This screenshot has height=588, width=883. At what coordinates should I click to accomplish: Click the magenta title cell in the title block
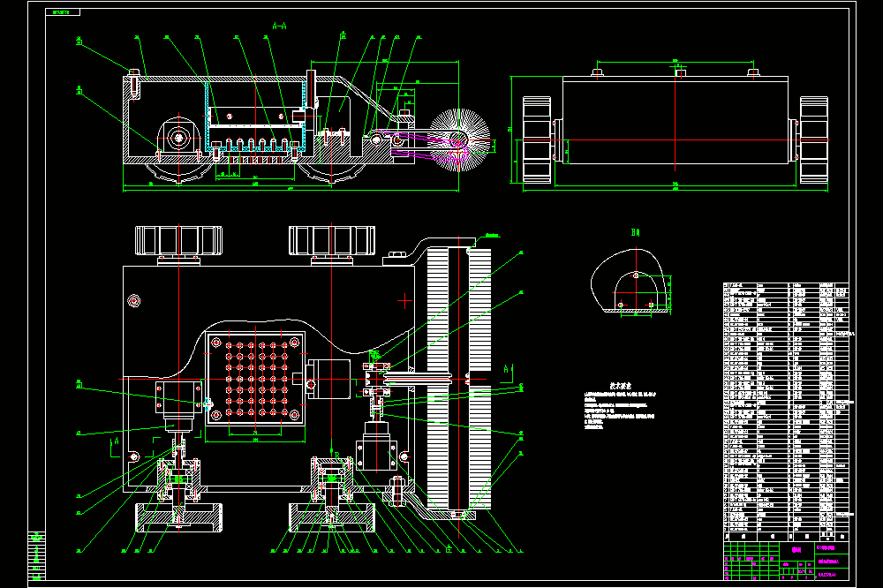coord(796,550)
